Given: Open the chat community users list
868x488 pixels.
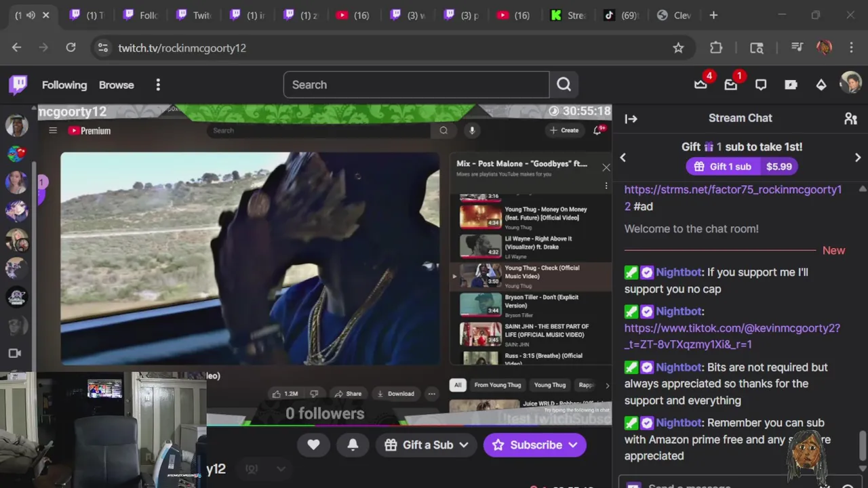Looking at the screenshot, I should [x=850, y=119].
